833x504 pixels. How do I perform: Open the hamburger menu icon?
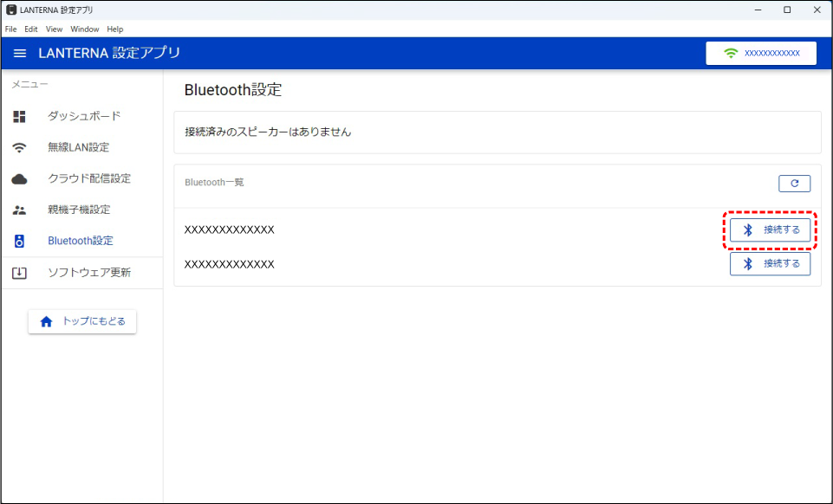(20, 54)
